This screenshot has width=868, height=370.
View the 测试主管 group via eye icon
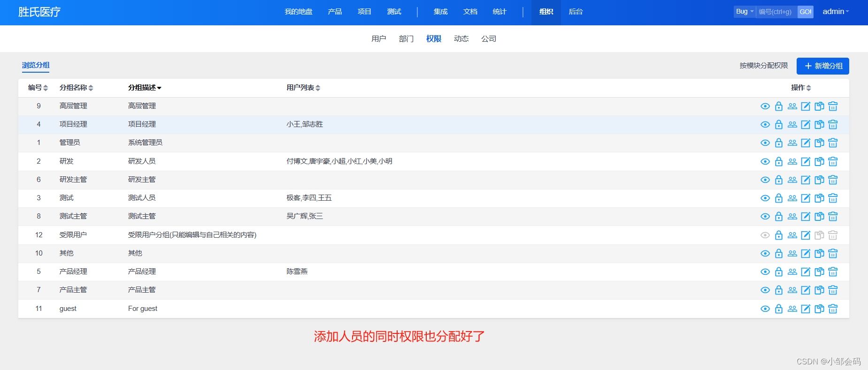765,217
